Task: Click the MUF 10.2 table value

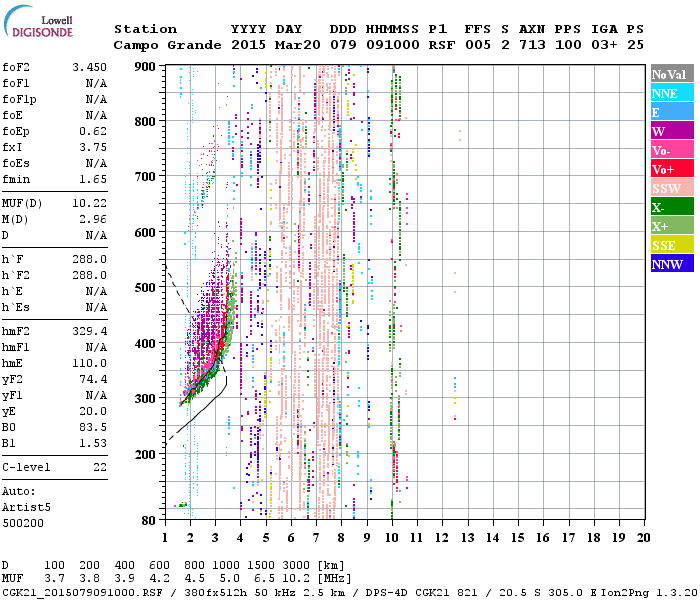Action: click(296, 579)
